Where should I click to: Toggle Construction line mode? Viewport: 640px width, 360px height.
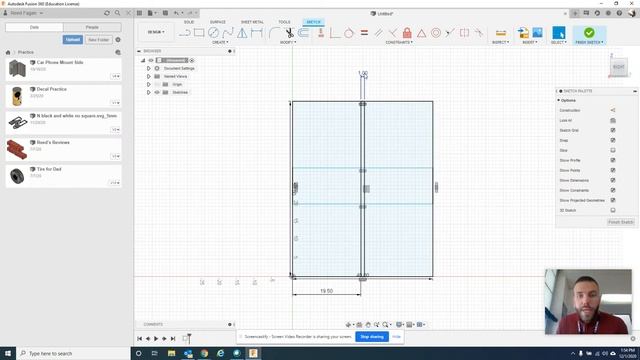coord(613,110)
